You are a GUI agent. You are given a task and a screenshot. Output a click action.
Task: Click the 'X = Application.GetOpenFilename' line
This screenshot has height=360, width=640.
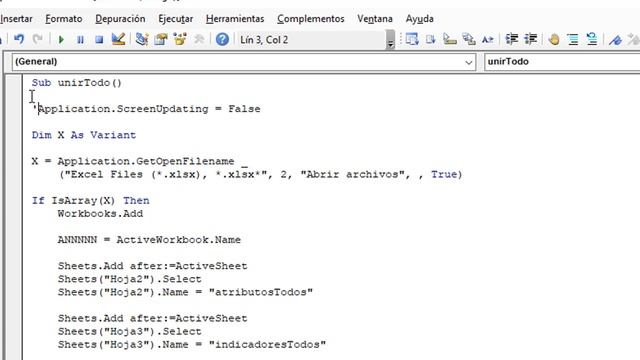pyautogui.click(x=140, y=161)
